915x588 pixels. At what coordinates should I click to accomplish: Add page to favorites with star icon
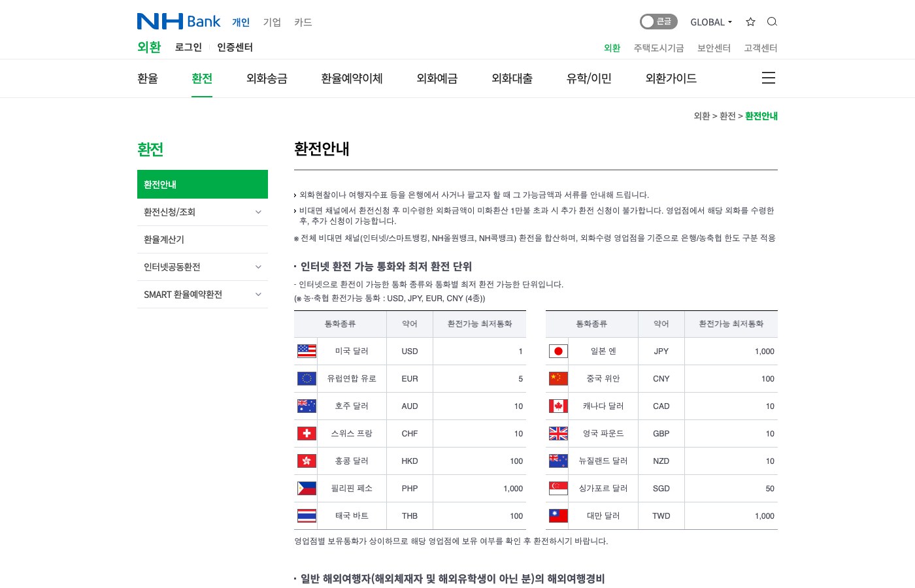pos(750,22)
